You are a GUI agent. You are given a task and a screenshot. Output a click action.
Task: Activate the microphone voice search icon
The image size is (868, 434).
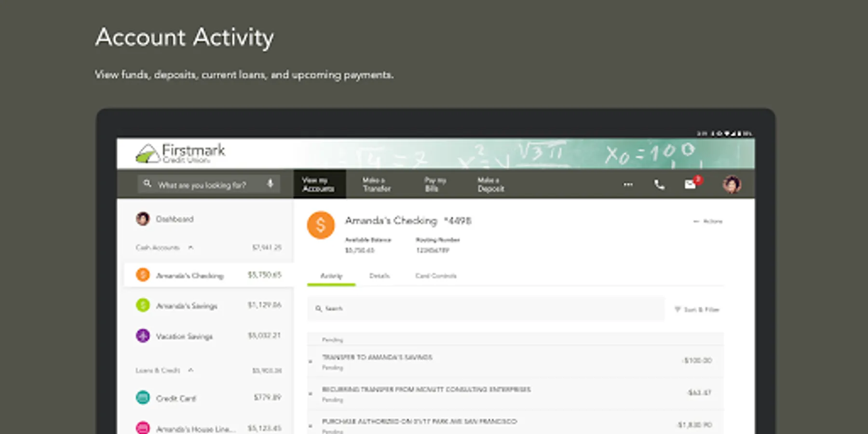tap(270, 184)
